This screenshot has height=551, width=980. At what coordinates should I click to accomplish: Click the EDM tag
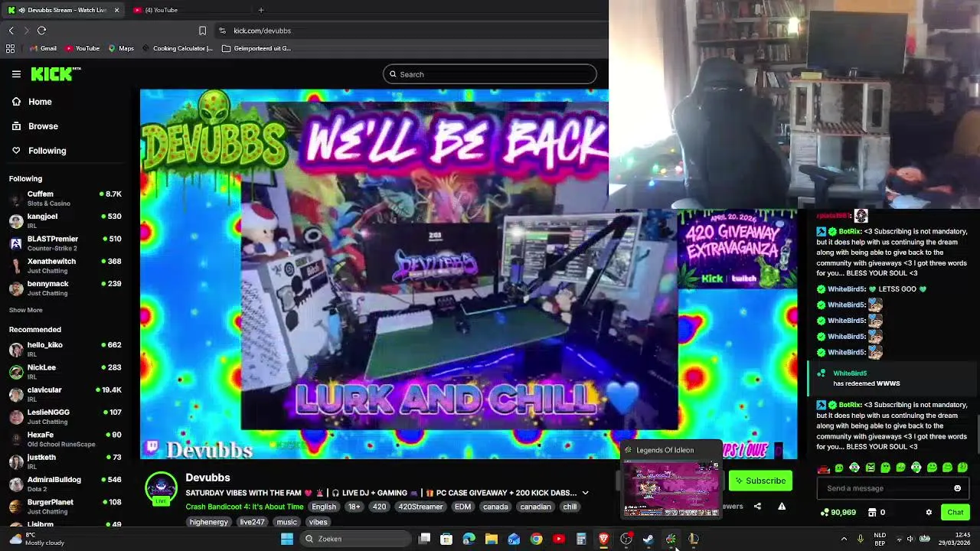pyautogui.click(x=462, y=507)
